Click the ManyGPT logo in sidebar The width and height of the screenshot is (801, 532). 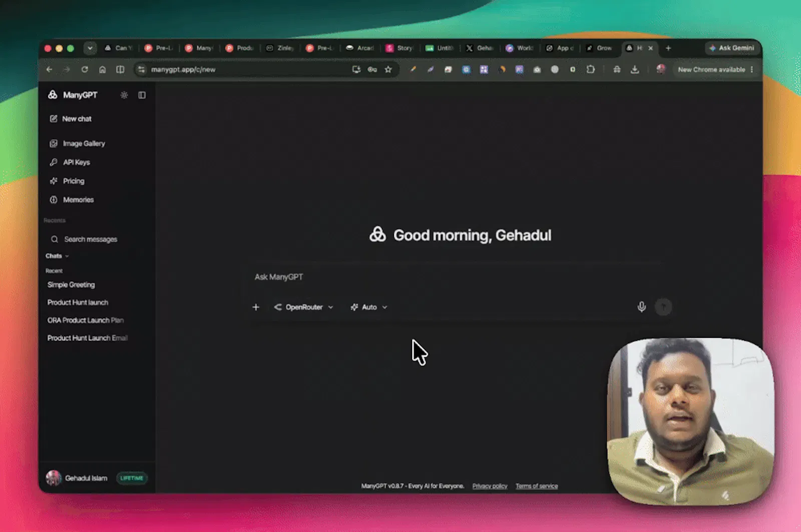pos(53,95)
